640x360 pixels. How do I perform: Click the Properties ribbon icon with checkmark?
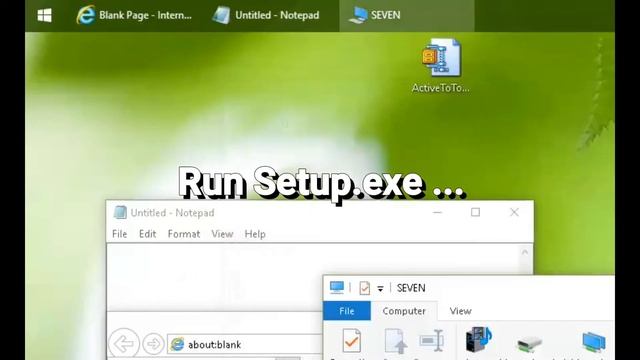tap(351, 341)
